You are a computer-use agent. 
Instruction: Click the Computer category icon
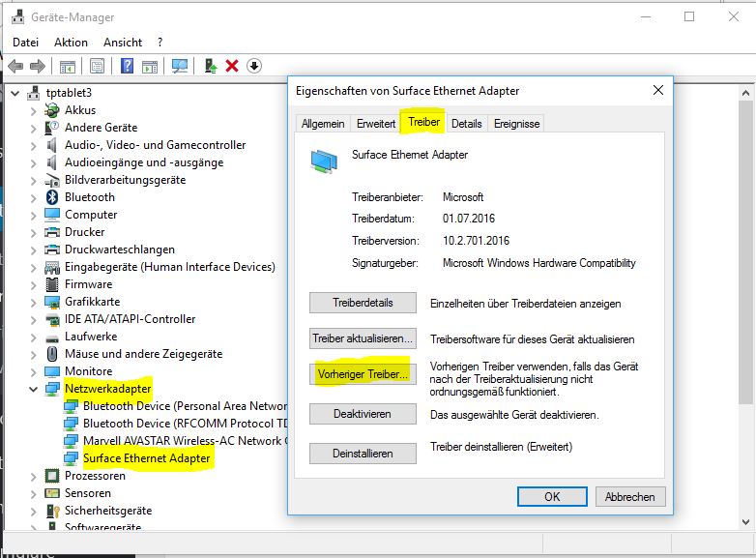[x=51, y=215]
